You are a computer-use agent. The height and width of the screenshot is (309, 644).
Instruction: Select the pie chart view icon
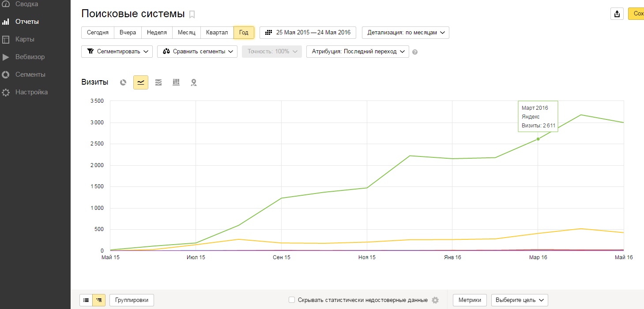point(124,82)
